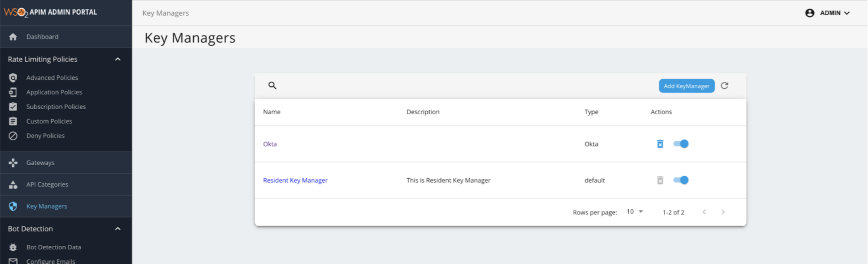868x264 pixels.
Task: Click the Description column header
Action: tap(423, 112)
